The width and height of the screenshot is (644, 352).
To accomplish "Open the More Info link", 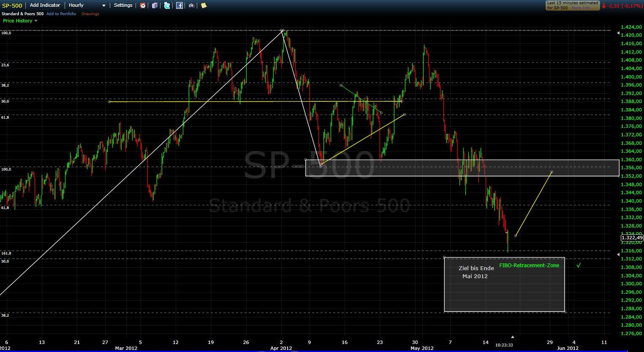I will [582, 8].
